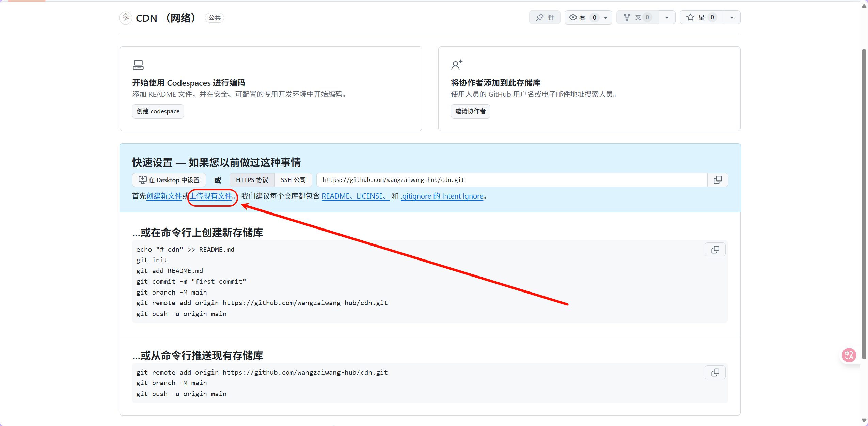Click the CDN (网络) repository title
Image resolution: width=868 pixels, height=426 pixels.
tap(165, 18)
